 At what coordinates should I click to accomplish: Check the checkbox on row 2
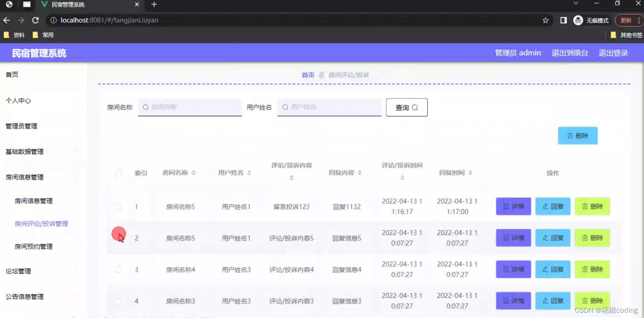118,238
